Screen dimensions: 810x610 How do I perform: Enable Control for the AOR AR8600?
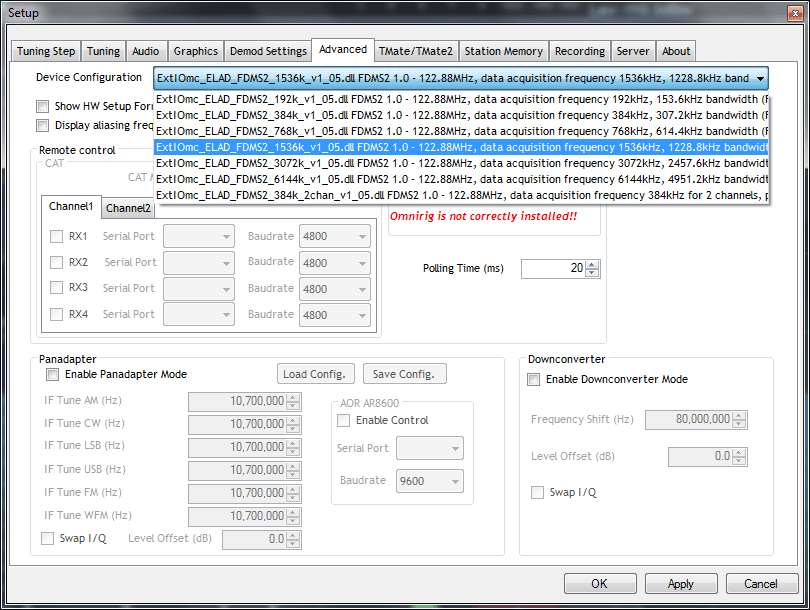(344, 420)
